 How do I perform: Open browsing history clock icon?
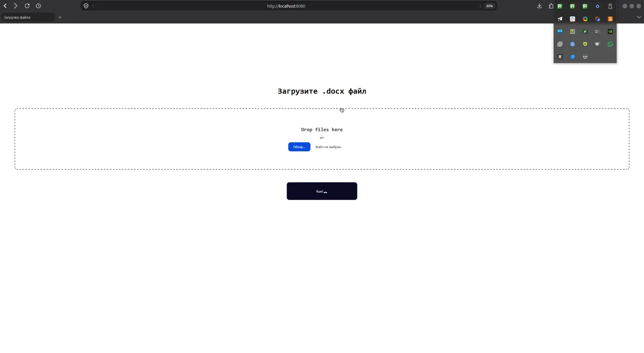38,6
